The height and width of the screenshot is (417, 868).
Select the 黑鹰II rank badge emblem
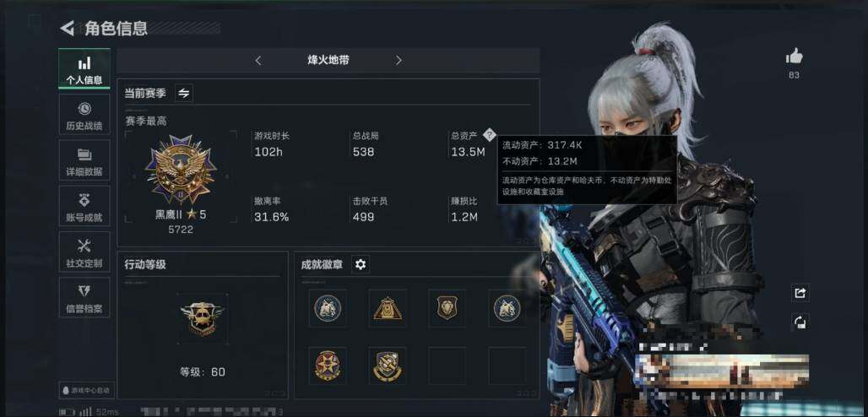pos(181,170)
